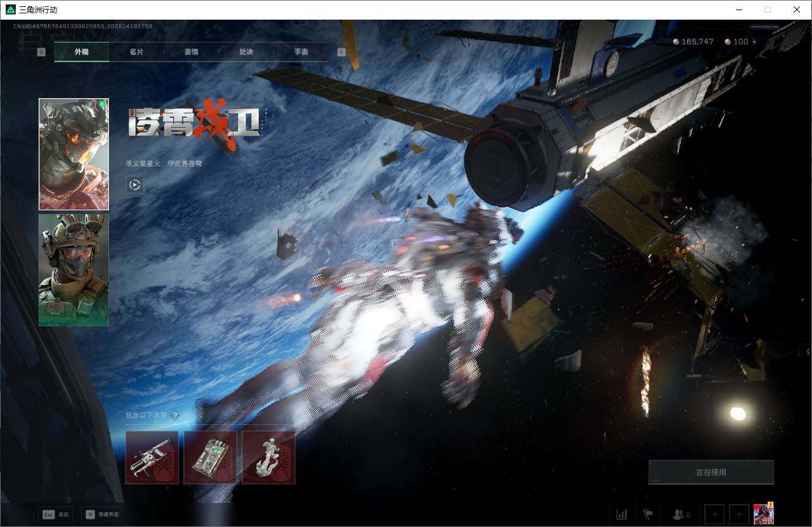Select the 表情 tab

point(191,52)
